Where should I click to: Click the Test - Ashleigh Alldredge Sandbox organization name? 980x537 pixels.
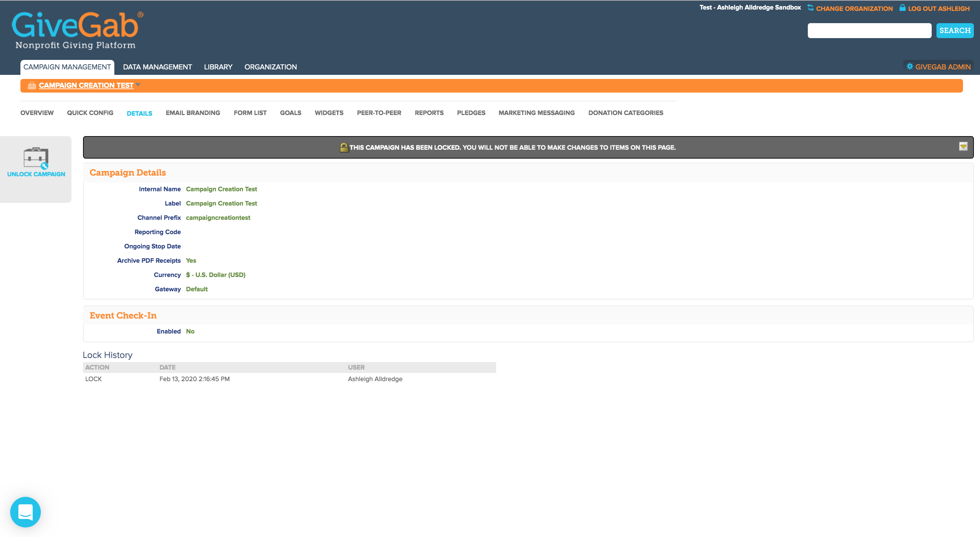coord(750,7)
